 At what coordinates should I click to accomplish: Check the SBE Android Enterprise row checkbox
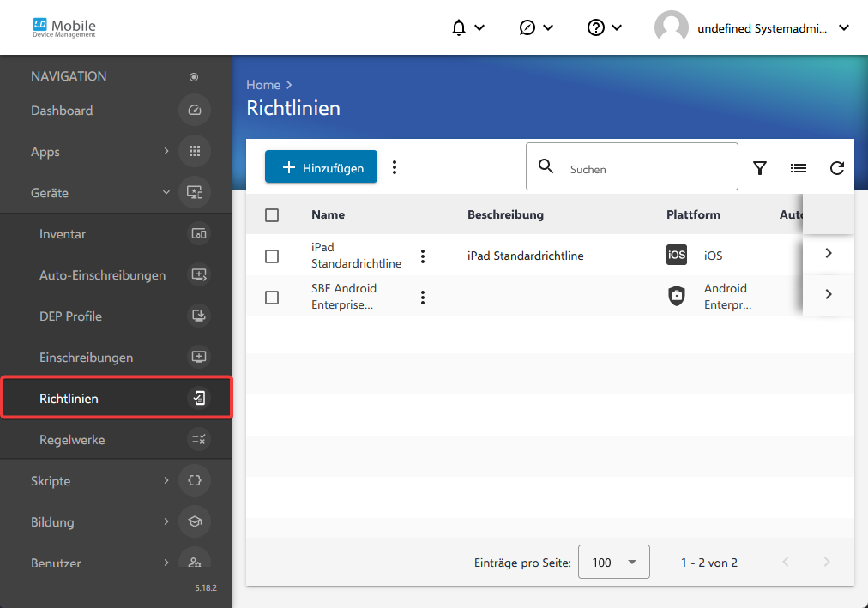tap(272, 298)
